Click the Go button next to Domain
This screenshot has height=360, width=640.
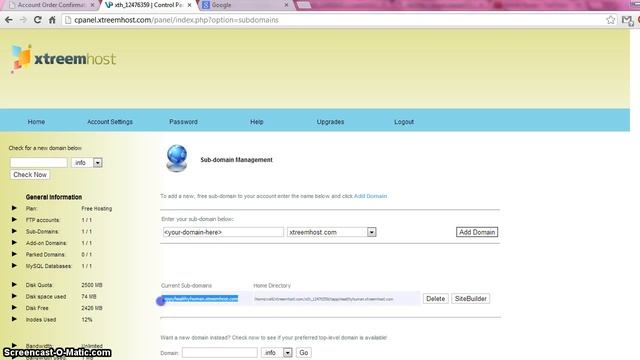pyautogui.click(x=304, y=352)
